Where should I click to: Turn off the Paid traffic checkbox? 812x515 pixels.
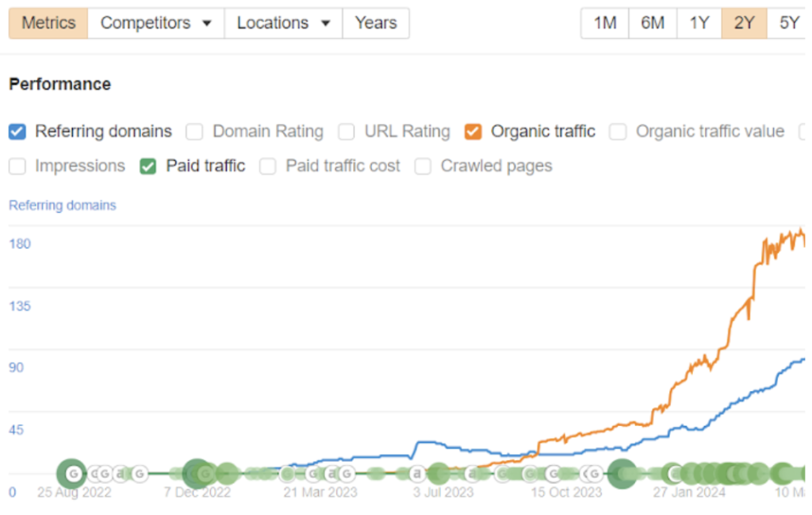148,167
